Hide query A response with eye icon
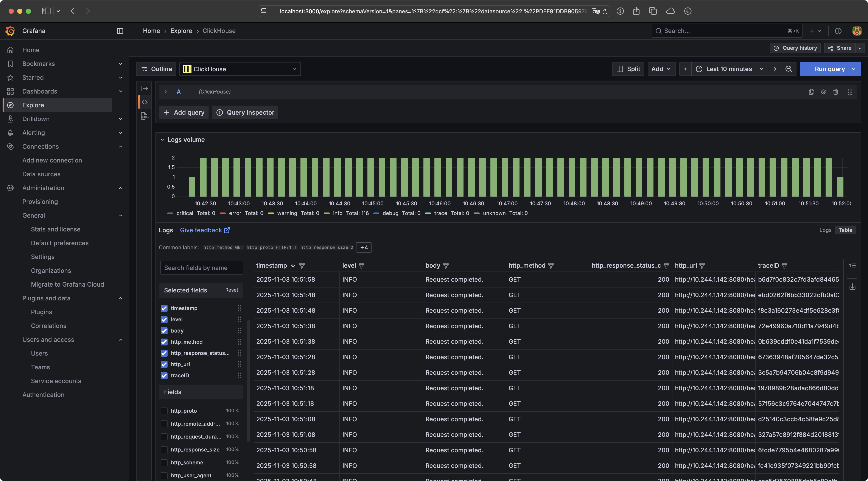This screenshot has height=481, width=868. pyautogui.click(x=823, y=92)
